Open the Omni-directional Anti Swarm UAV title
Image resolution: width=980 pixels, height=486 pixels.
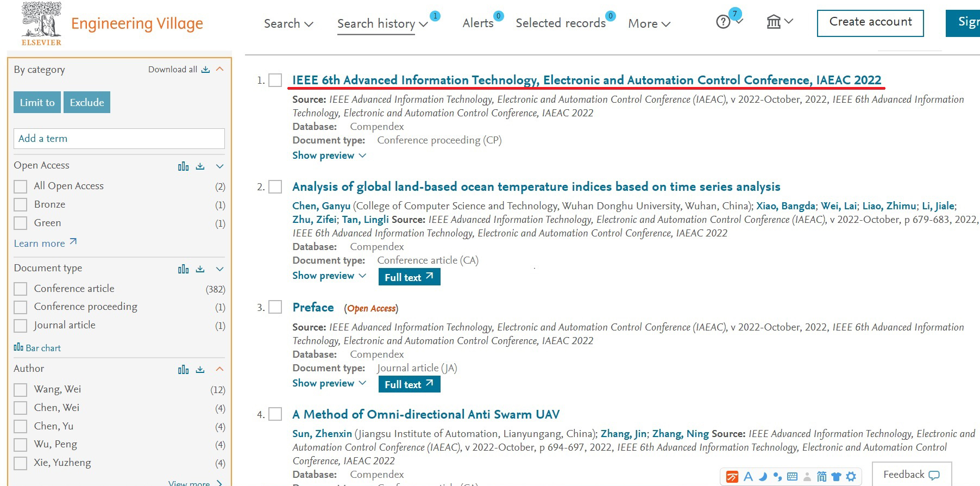(x=426, y=415)
